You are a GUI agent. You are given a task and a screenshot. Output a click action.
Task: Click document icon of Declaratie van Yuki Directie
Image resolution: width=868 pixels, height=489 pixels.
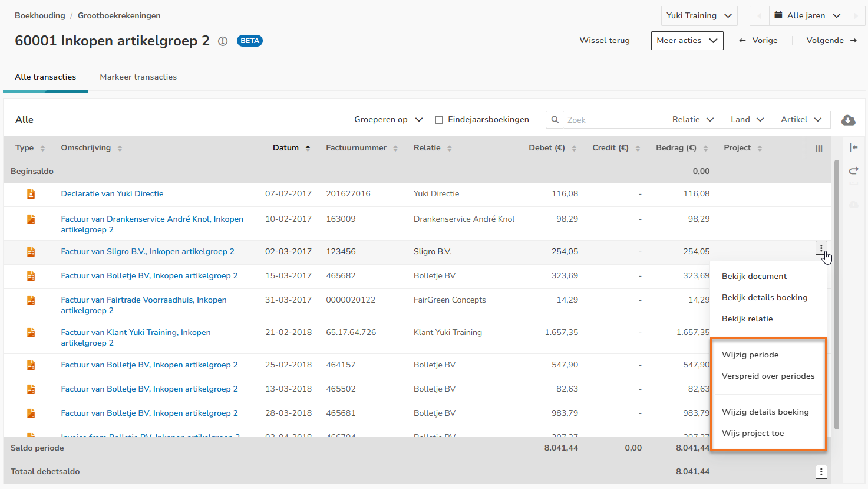coord(31,194)
